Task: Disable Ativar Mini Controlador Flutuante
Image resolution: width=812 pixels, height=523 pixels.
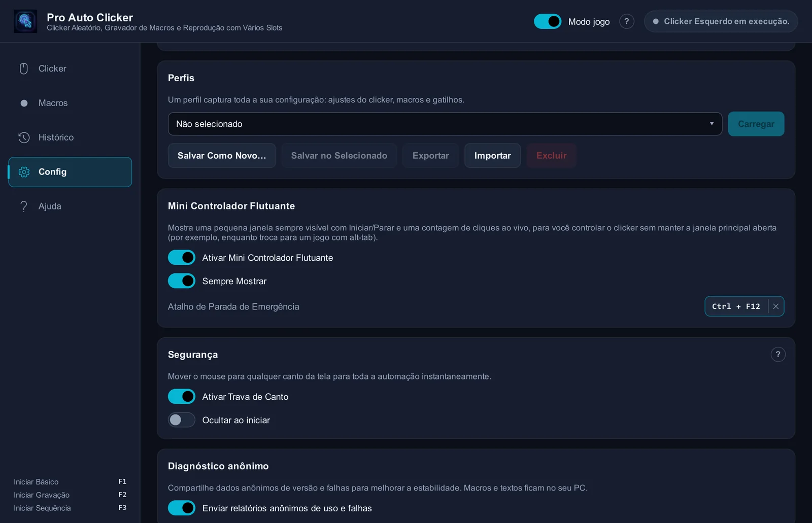Action: pos(182,258)
